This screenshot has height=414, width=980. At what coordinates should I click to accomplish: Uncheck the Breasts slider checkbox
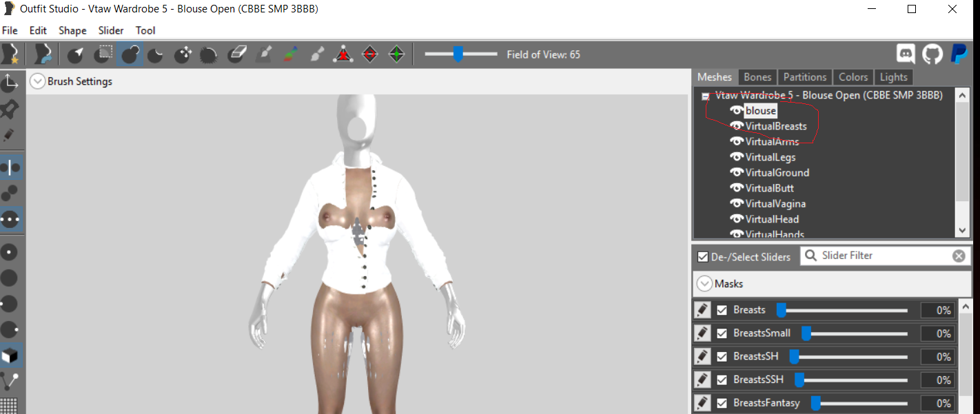[x=722, y=310]
